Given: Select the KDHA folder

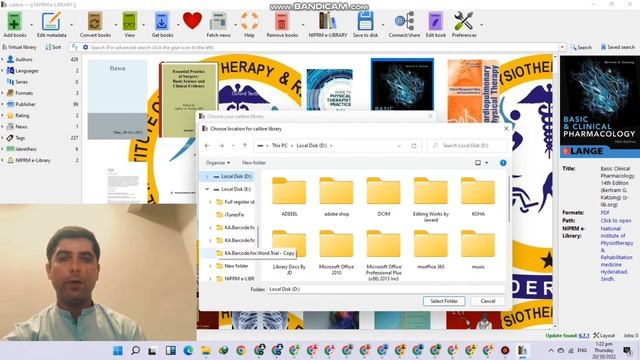Looking at the screenshot, I should (x=478, y=197).
